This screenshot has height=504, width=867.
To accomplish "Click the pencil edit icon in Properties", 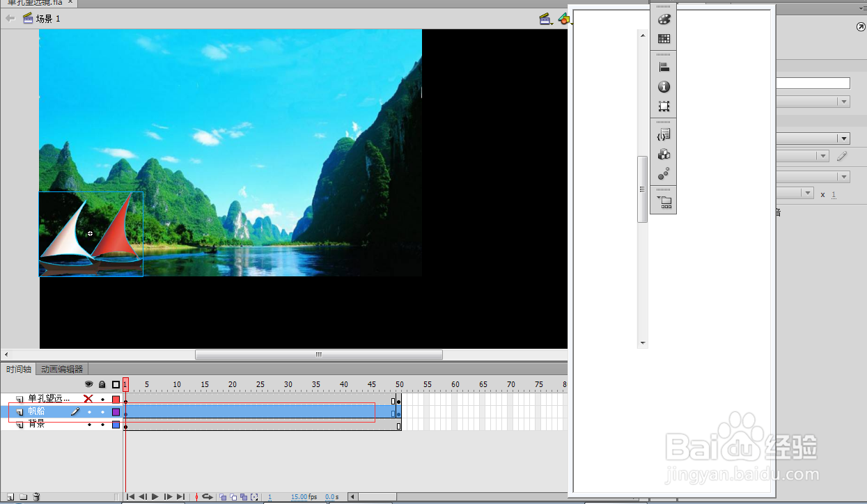I will [x=842, y=157].
